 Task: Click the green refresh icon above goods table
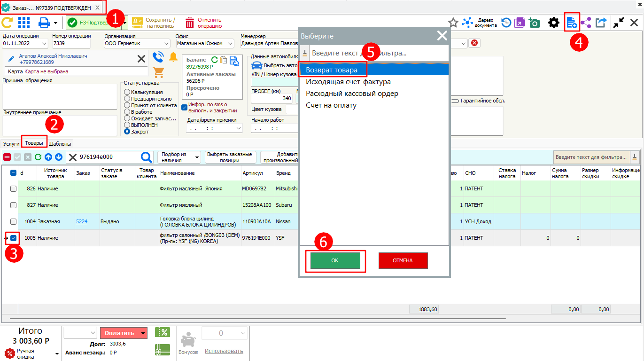point(38,157)
